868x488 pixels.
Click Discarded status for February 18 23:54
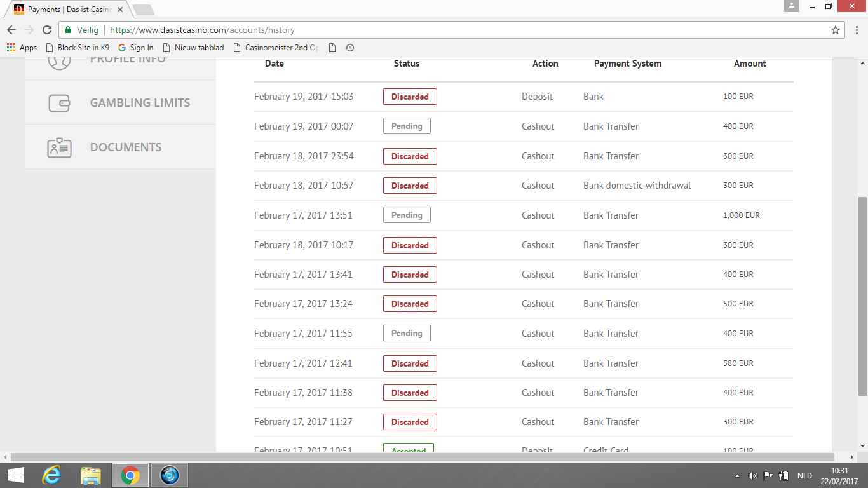pos(410,156)
